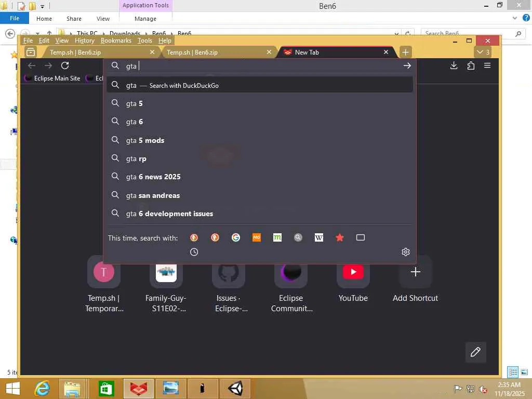Close the first Temp.sh | Ben6.zip tab
532x399 pixels.
click(x=152, y=52)
